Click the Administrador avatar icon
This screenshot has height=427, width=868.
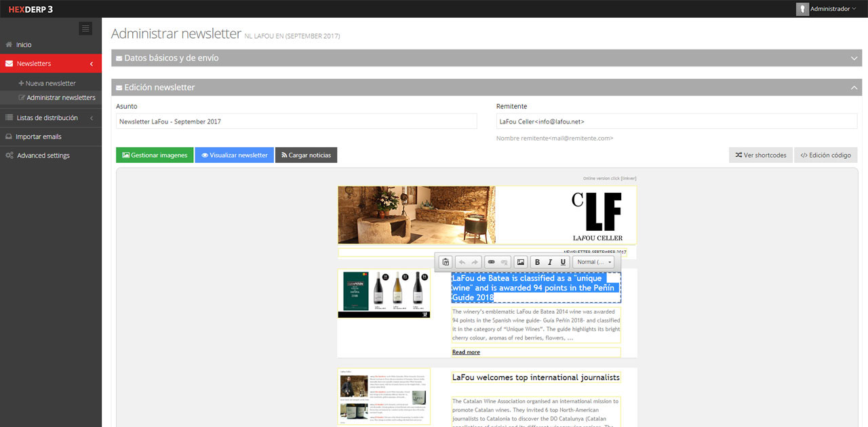(802, 9)
